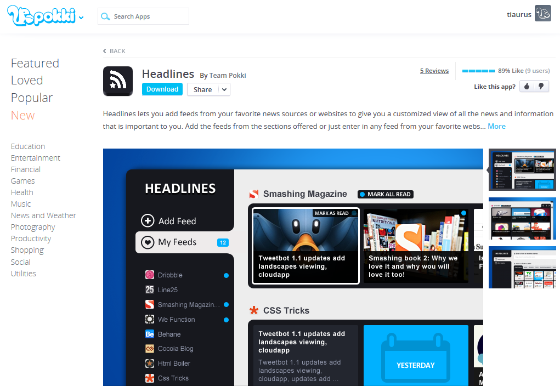Click the Smashing Magazine header logo icon
560x392 pixels.
point(254,194)
